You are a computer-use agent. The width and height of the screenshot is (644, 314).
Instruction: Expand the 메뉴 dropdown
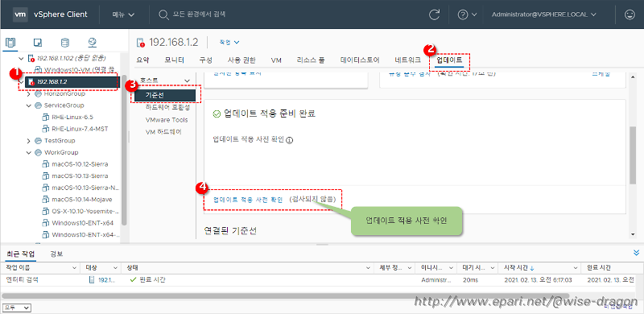[123, 14]
